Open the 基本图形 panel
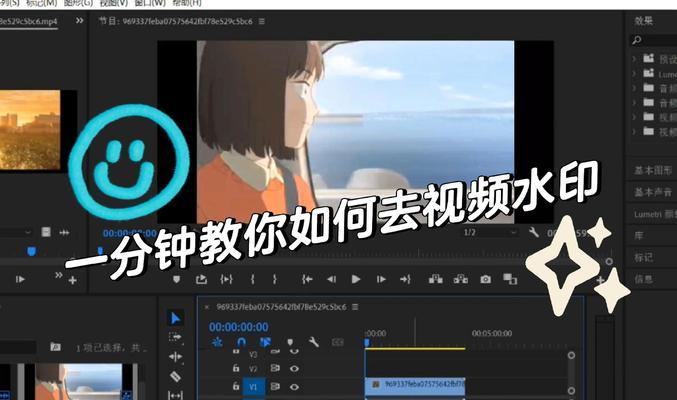This screenshot has width=677, height=400. click(x=653, y=170)
